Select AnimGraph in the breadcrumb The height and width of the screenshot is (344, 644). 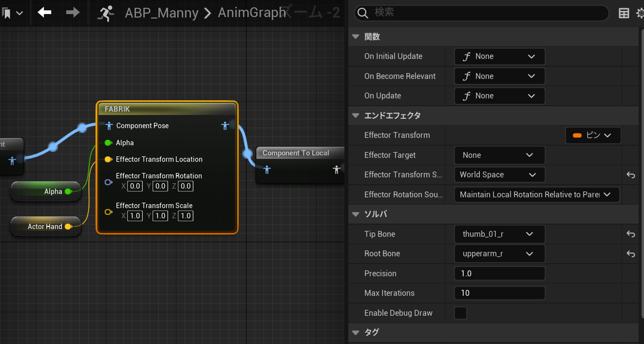click(251, 13)
